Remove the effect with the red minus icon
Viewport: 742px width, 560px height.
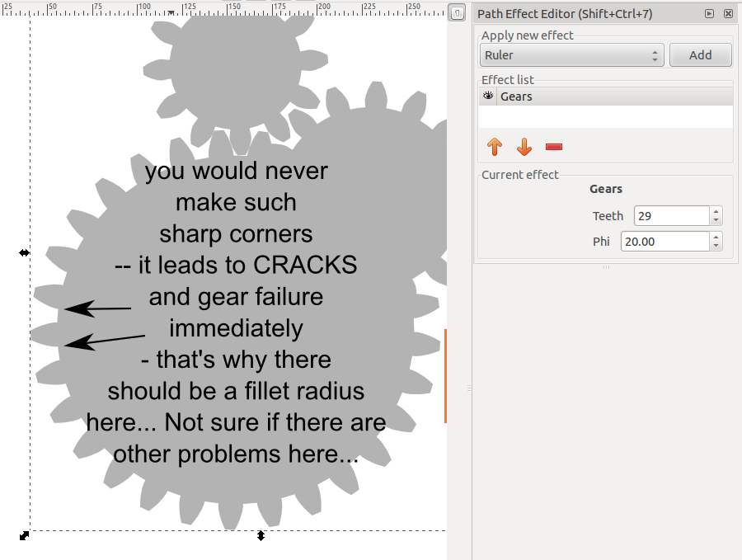pos(554,147)
